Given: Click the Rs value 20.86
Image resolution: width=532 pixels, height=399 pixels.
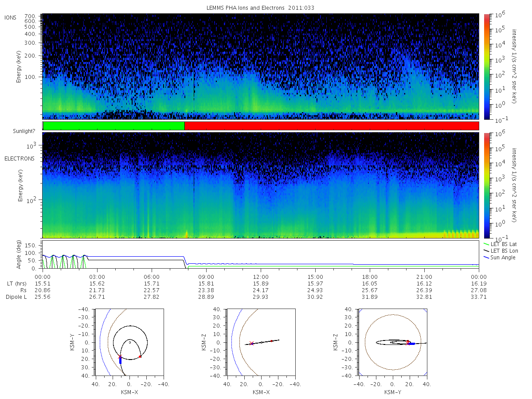Looking at the screenshot, I should click(43, 290).
